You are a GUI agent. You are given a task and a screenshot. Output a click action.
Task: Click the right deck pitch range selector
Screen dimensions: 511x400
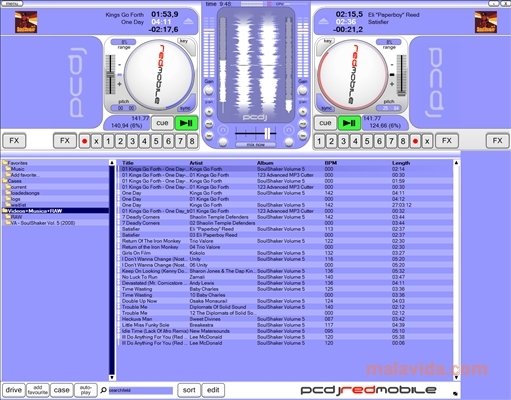pos(389,42)
